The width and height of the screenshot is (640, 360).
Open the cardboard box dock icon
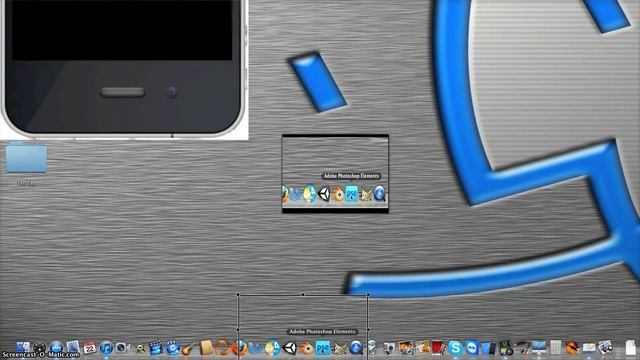pyautogui.click(x=206, y=348)
